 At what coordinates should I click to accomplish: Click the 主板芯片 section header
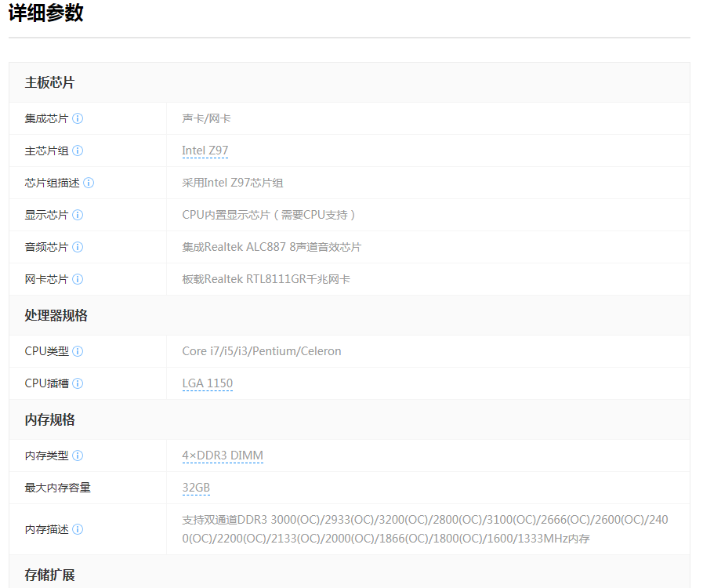coord(49,82)
